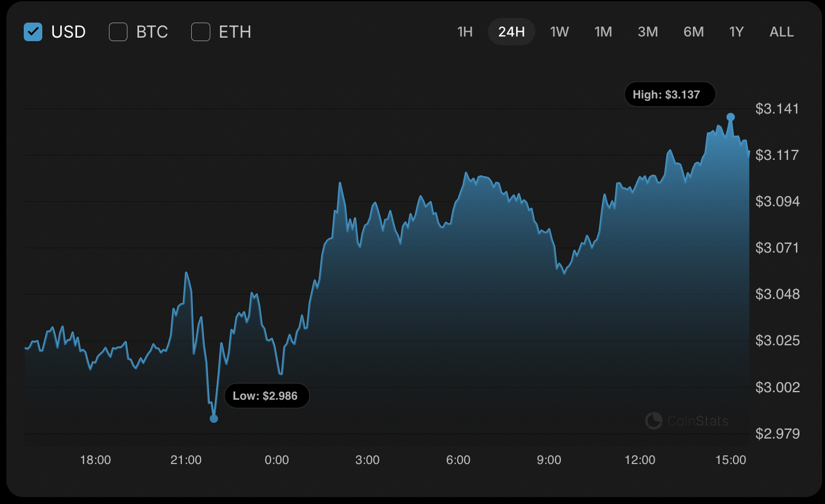This screenshot has height=504, width=825.
Task: Show the 1M price history
Action: coord(603,32)
